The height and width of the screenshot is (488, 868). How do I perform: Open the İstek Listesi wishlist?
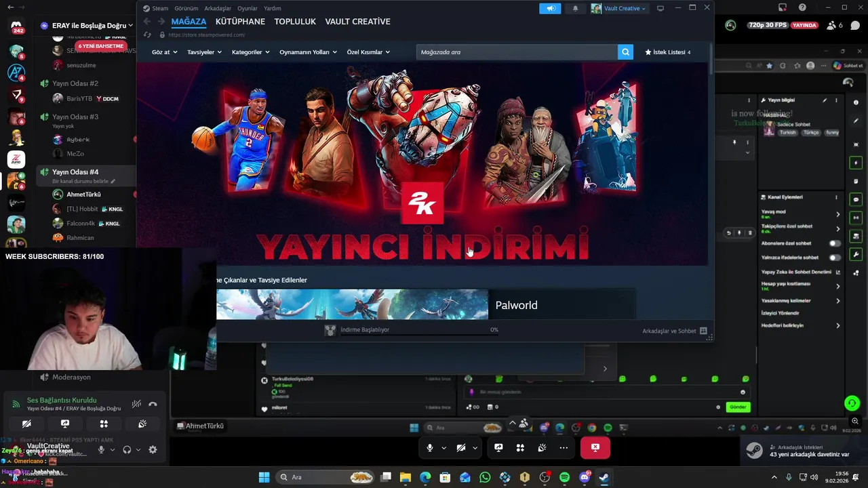point(667,52)
